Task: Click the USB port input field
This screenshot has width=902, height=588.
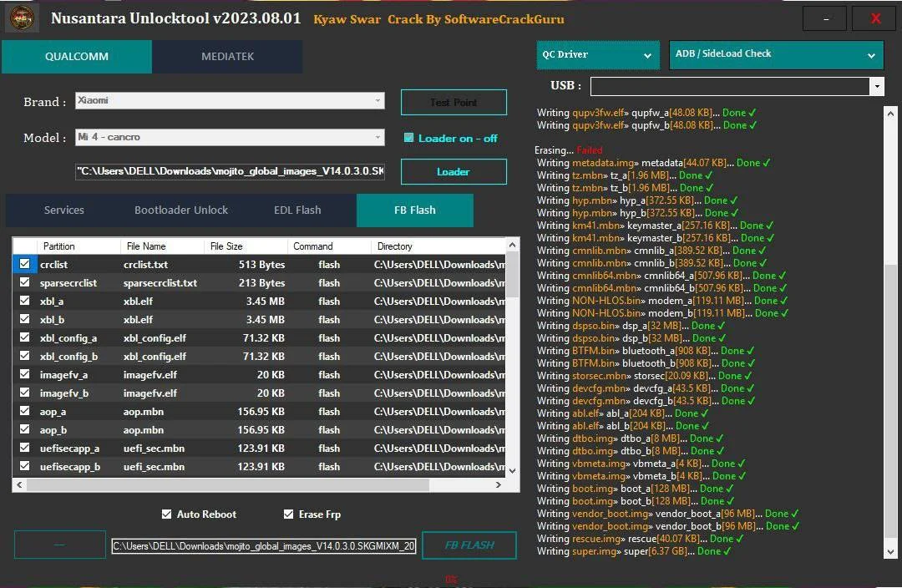Action: click(x=730, y=86)
